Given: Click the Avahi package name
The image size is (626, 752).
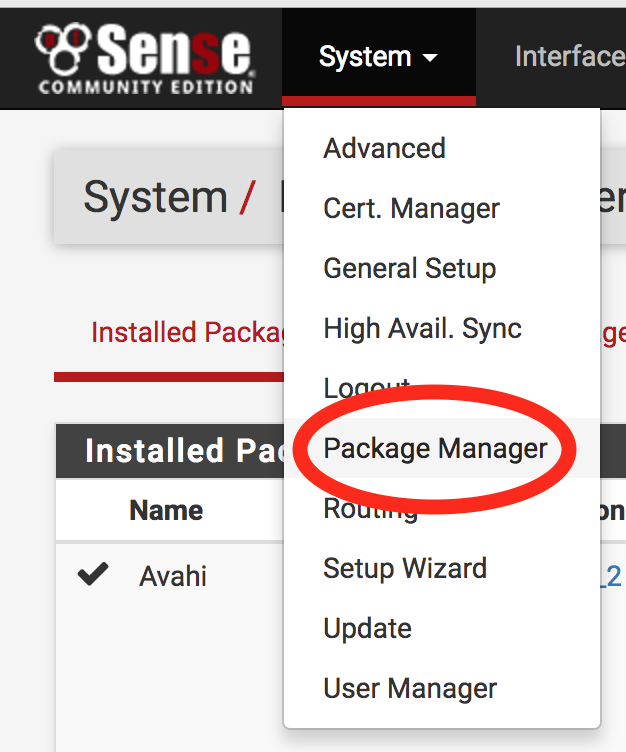Looking at the screenshot, I should coord(173,577).
